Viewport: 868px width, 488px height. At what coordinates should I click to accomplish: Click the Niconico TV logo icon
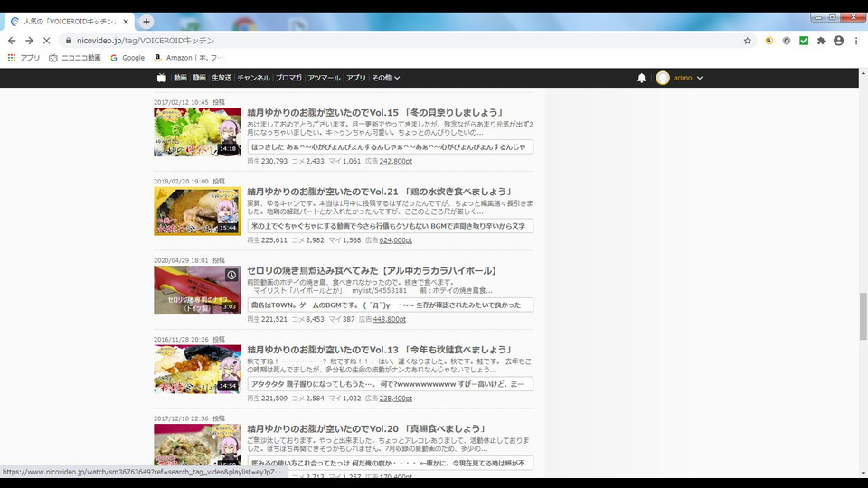click(x=162, y=78)
